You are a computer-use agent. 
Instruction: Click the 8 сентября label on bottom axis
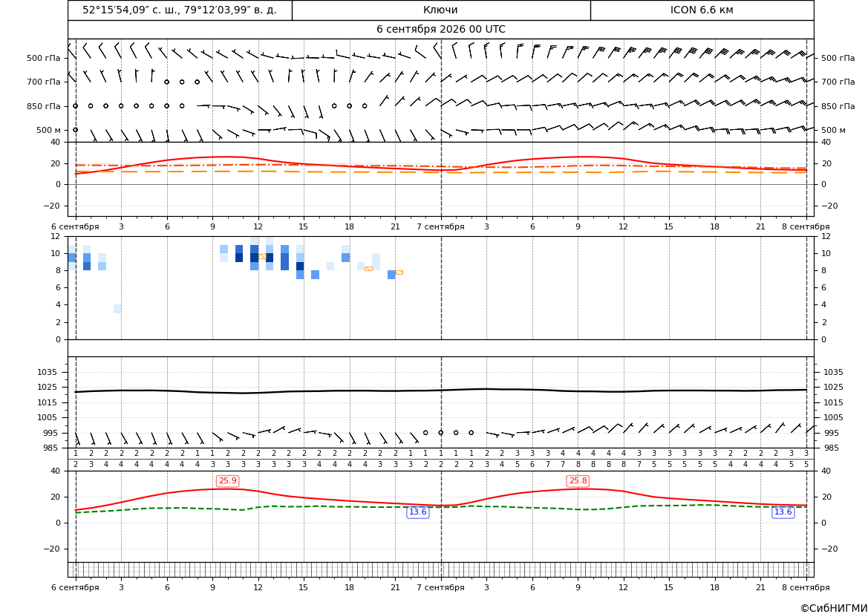pos(806,587)
